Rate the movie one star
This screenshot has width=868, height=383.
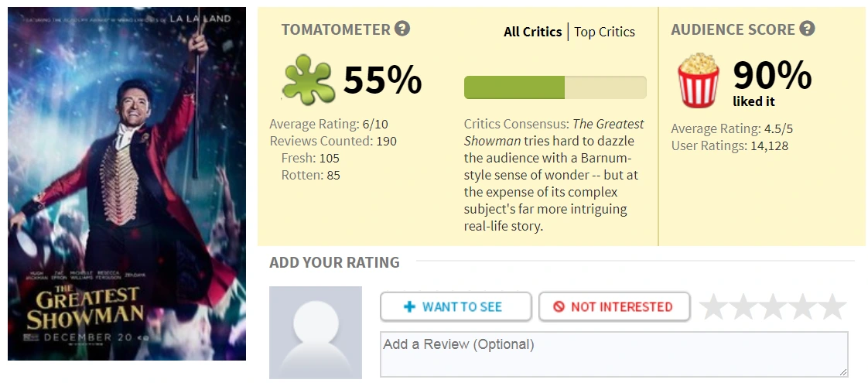click(x=713, y=307)
